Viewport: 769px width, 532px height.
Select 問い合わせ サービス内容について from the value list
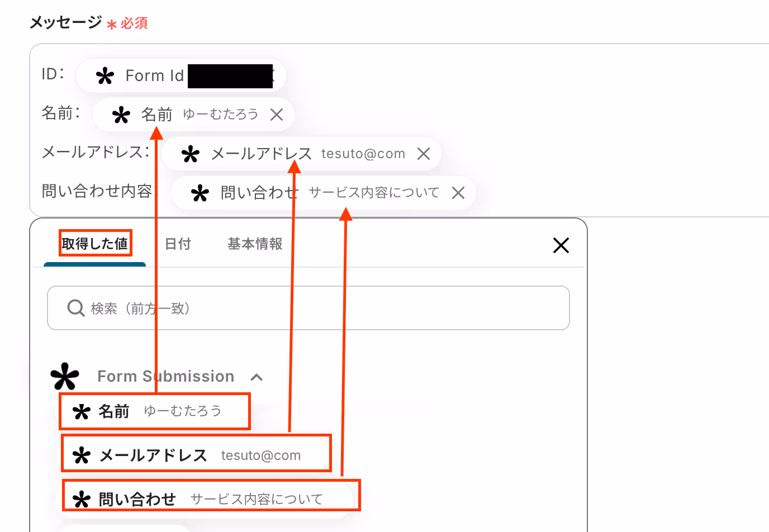pos(211,496)
